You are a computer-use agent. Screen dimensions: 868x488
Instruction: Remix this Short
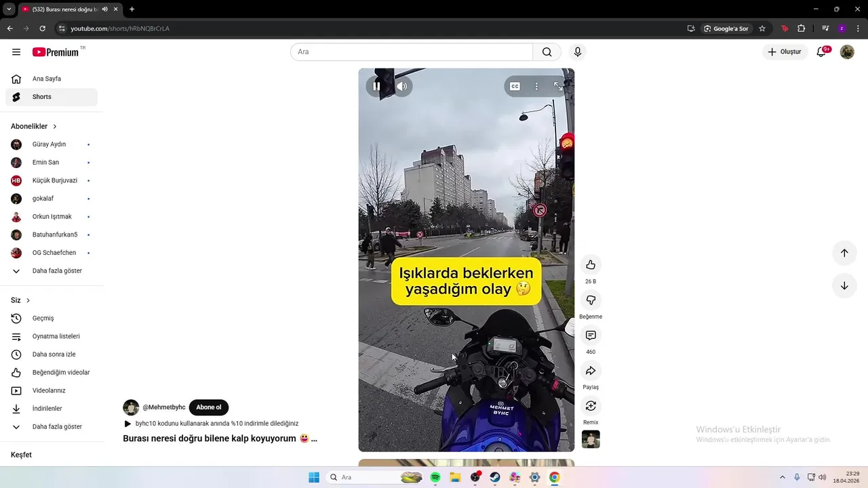(x=591, y=406)
